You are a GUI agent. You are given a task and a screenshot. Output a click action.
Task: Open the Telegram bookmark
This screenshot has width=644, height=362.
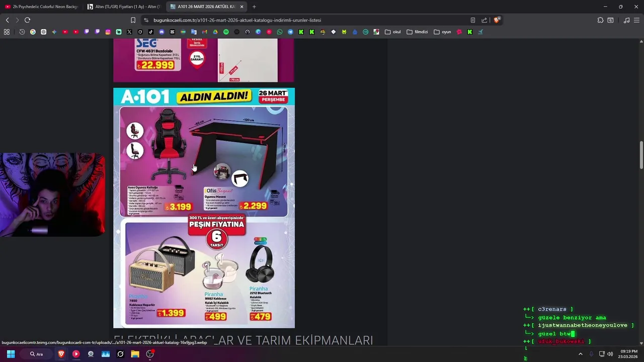coord(290,32)
